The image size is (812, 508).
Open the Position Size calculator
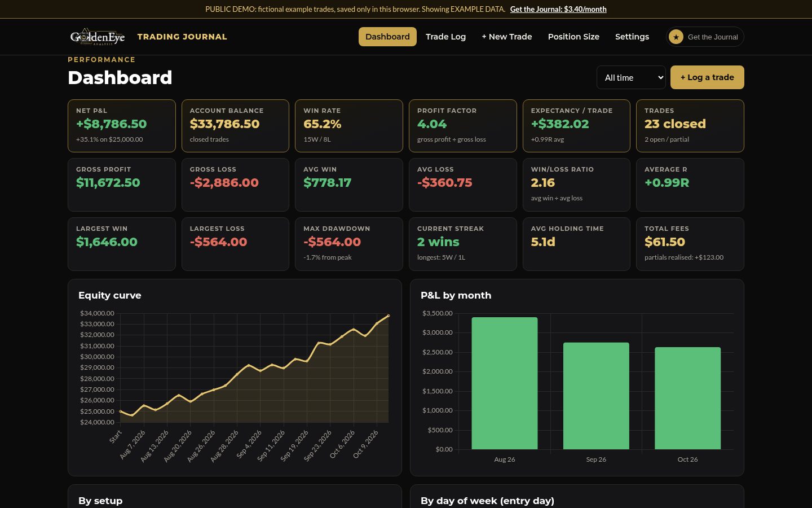point(573,37)
